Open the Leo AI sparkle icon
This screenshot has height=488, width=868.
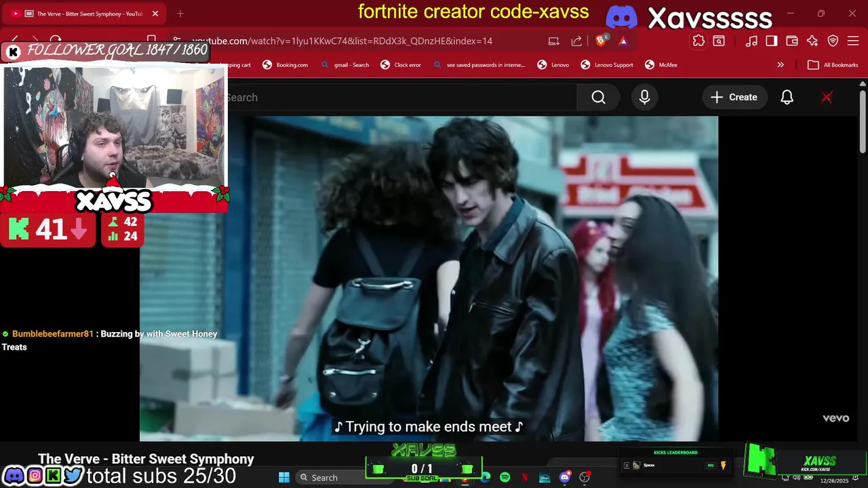point(812,41)
